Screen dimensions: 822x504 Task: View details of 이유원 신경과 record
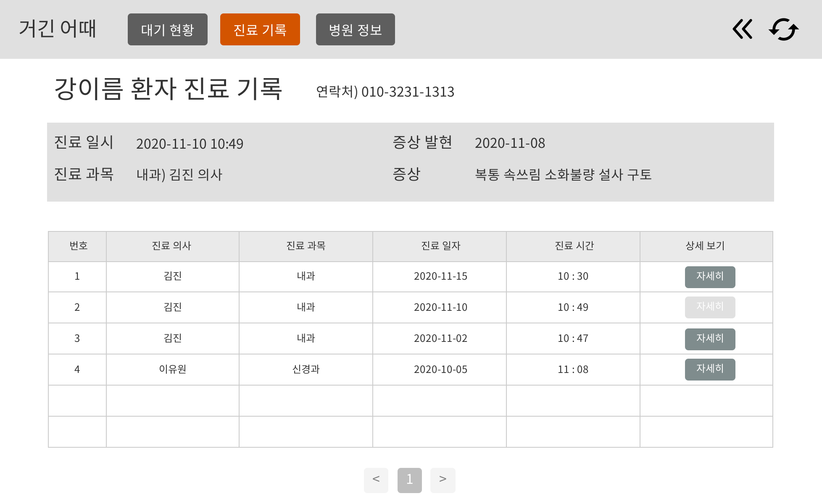click(x=710, y=369)
